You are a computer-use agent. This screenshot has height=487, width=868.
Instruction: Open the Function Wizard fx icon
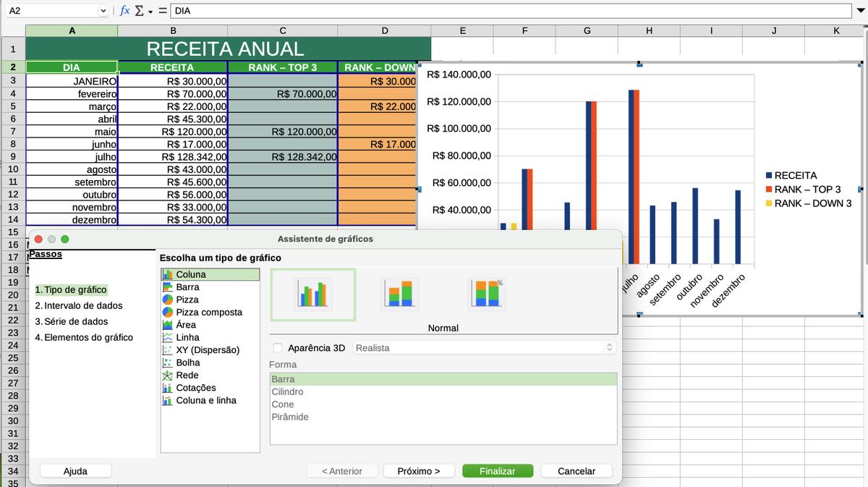click(x=125, y=11)
